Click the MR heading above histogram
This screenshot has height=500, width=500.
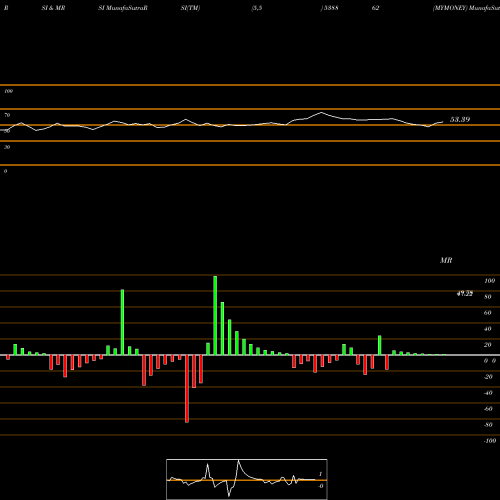446,260
